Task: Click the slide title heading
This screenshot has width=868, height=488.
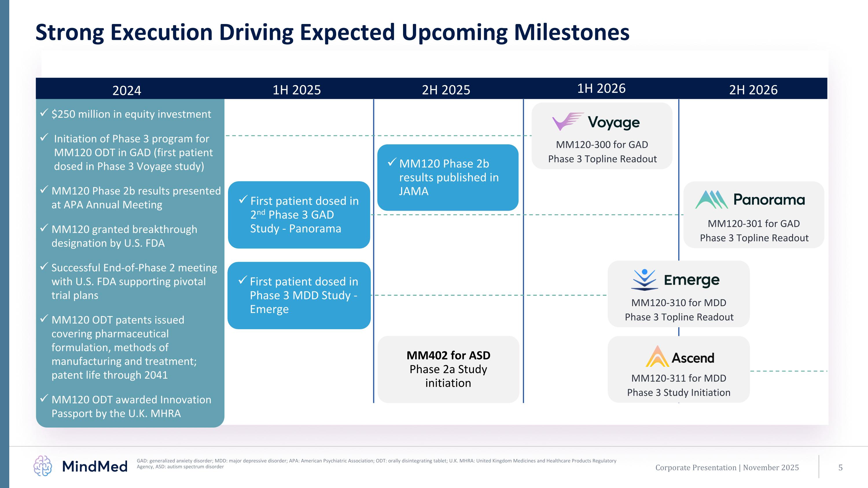Action: click(332, 33)
